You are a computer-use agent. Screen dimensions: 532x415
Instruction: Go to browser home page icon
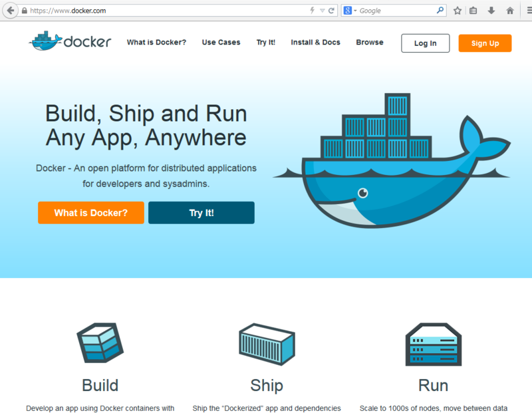tap(510, 11)
